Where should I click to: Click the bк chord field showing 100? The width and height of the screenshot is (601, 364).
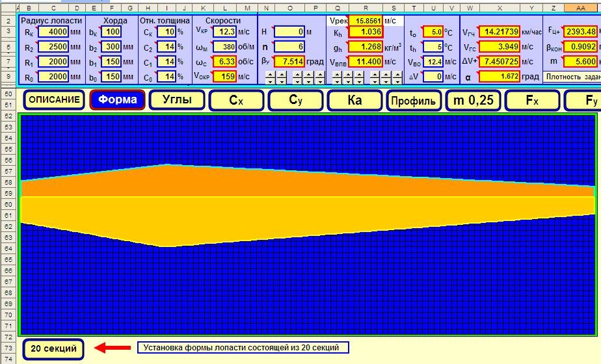point(112,32)
